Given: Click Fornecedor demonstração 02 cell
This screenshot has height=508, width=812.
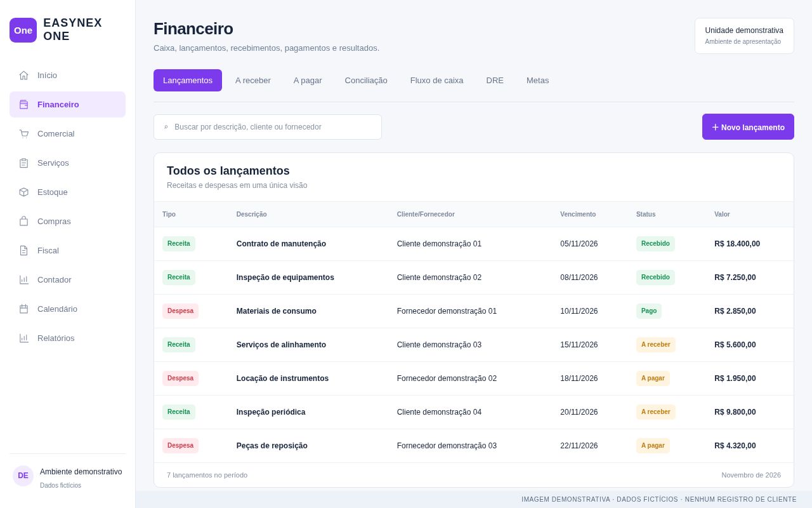Looking at the screenshot, I should 447,378.
